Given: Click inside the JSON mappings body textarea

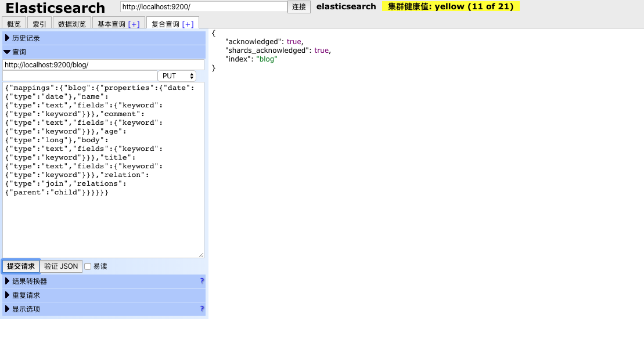Looking at the screenshot, I should (103, 170).
